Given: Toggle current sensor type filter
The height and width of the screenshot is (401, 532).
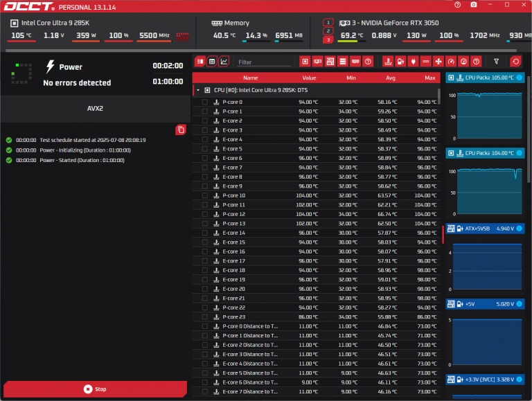Looking at the screenshot, I should pos(426,62).
